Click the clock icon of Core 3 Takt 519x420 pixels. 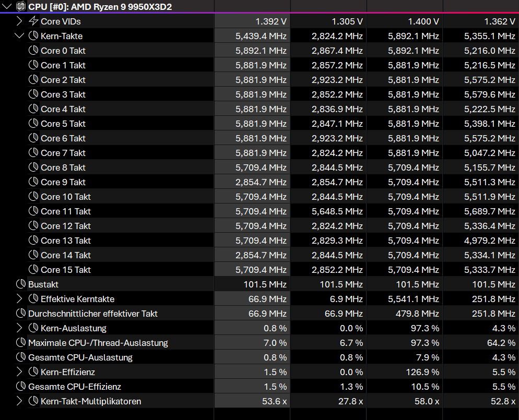pyautogui.click(x=33, y=94)
